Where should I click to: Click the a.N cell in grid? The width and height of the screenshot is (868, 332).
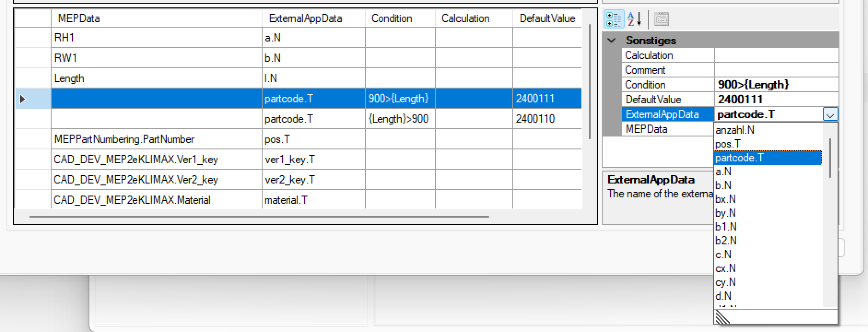coord(314,38)
